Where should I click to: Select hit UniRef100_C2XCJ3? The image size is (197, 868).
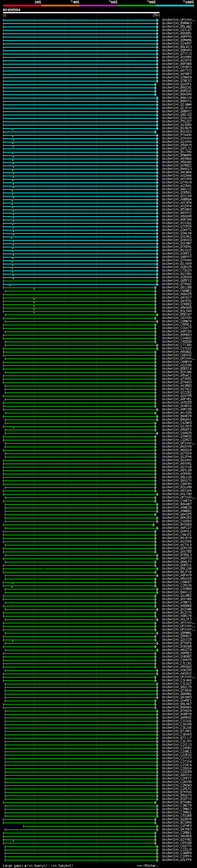(177, 745)
